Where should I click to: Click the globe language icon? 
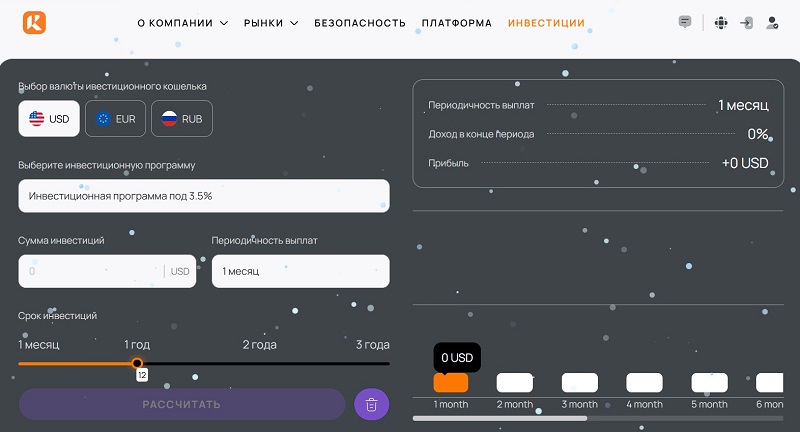click(720, 22)
